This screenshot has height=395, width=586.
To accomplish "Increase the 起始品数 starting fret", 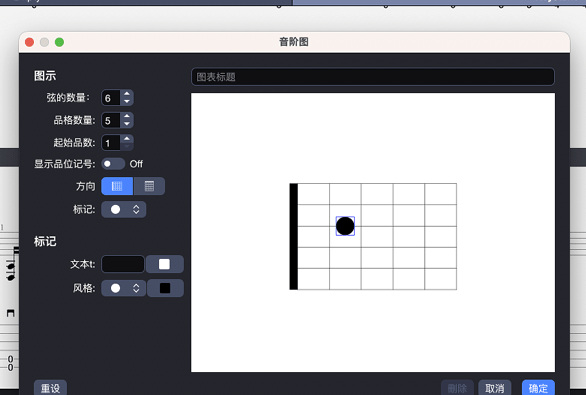I will [x=127, y=139].
